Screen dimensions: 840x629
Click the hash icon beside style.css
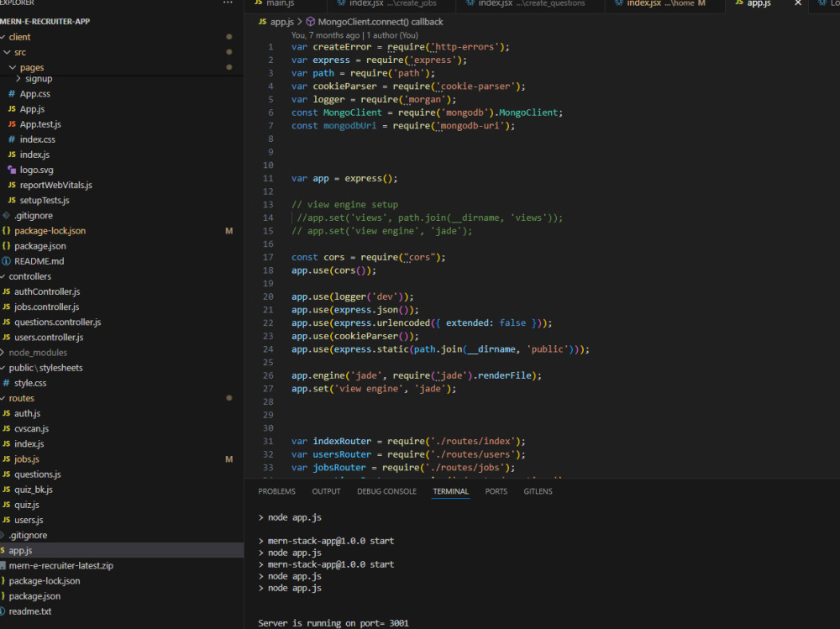(6, 383)
